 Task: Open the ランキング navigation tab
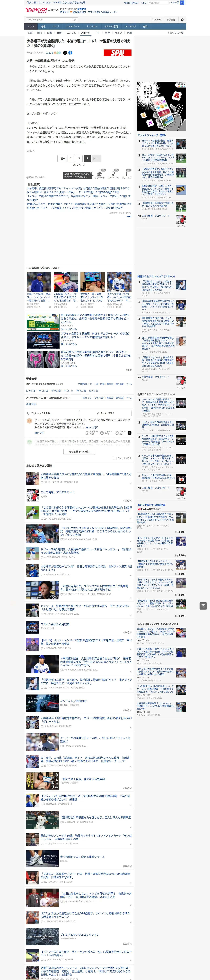pos(130,27)
